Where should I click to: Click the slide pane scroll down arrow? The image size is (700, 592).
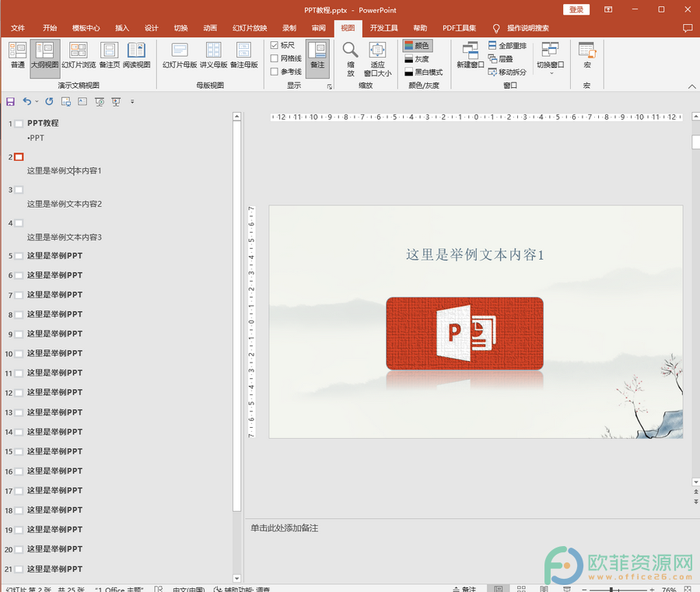[695, 482]
